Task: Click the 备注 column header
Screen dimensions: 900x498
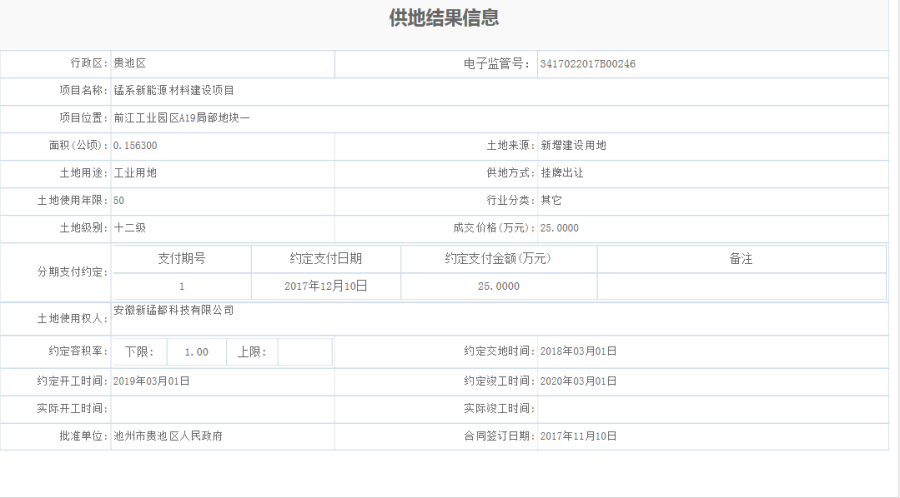Action: pyautogui.click(x=740, y=258)
